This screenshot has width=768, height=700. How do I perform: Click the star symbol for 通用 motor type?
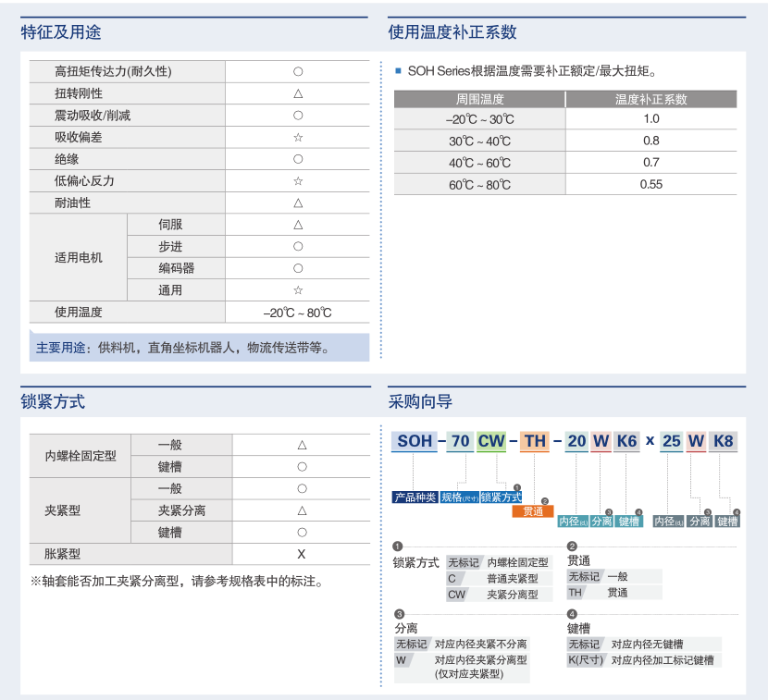coord(298,290)
